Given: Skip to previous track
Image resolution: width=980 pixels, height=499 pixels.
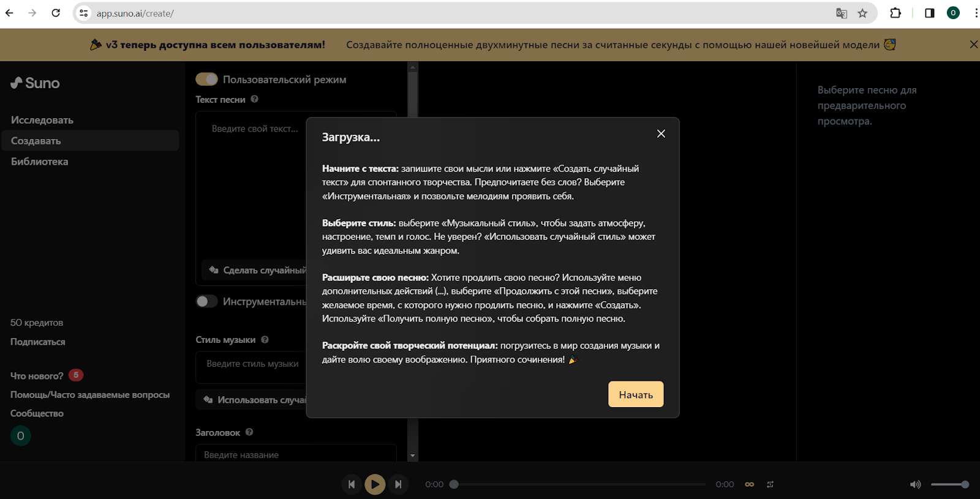Looking at the screenshot, I should point(351,484).
